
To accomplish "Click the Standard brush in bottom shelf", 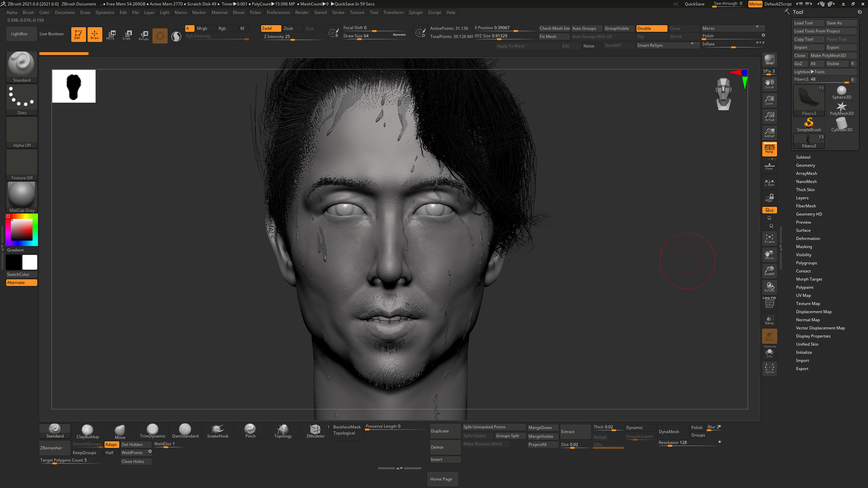I will tap(55, 431).
